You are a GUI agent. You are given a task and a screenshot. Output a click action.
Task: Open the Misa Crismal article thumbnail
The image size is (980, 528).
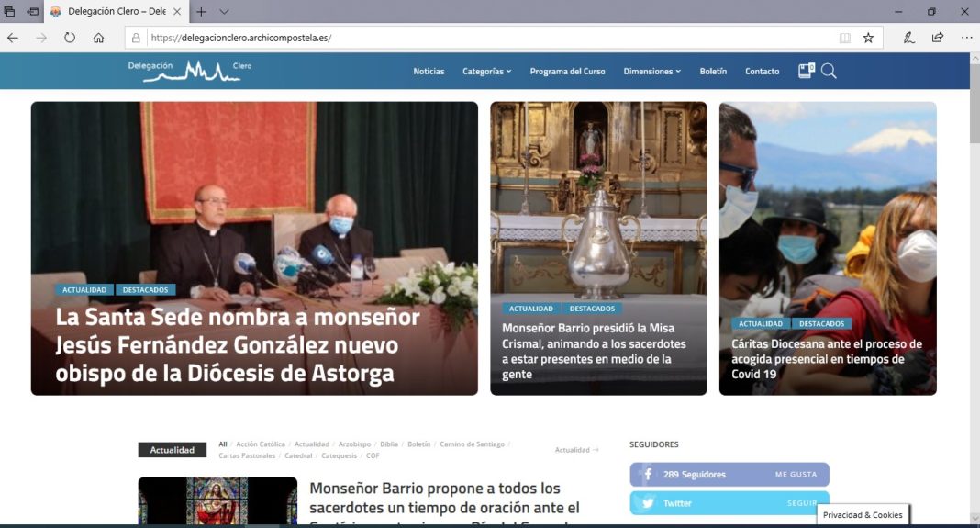click(598, 248)
